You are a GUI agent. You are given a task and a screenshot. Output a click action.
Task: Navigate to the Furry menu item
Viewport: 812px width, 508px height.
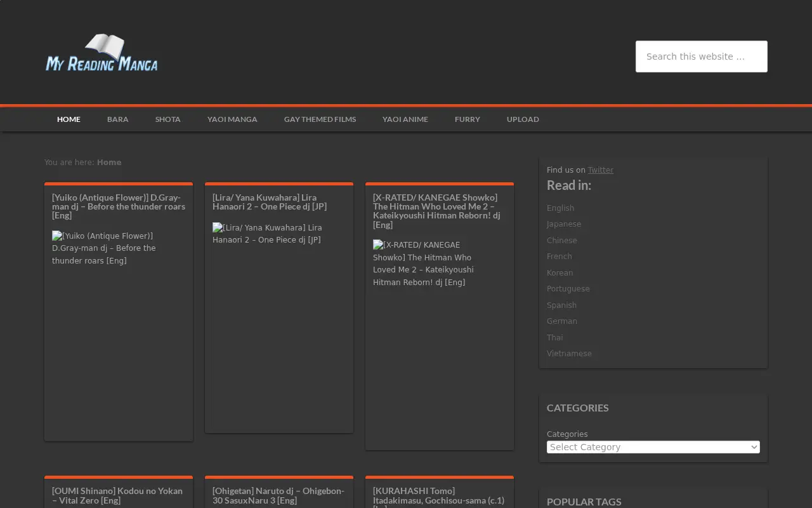pyautogui.click(x=468, y=119)
